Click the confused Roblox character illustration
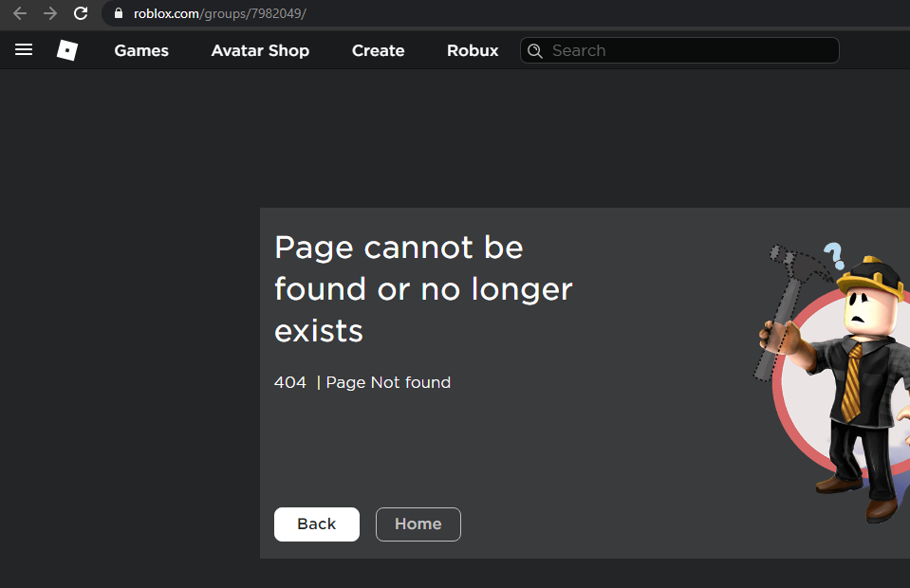The width and height of the screenshot is (910, 588). point(831,383)
